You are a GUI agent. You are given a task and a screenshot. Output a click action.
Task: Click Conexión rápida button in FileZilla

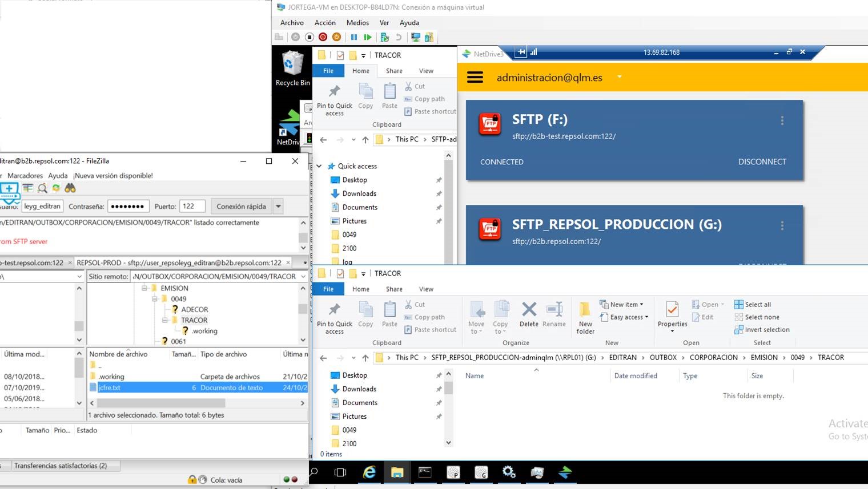[x=241, y=206]
